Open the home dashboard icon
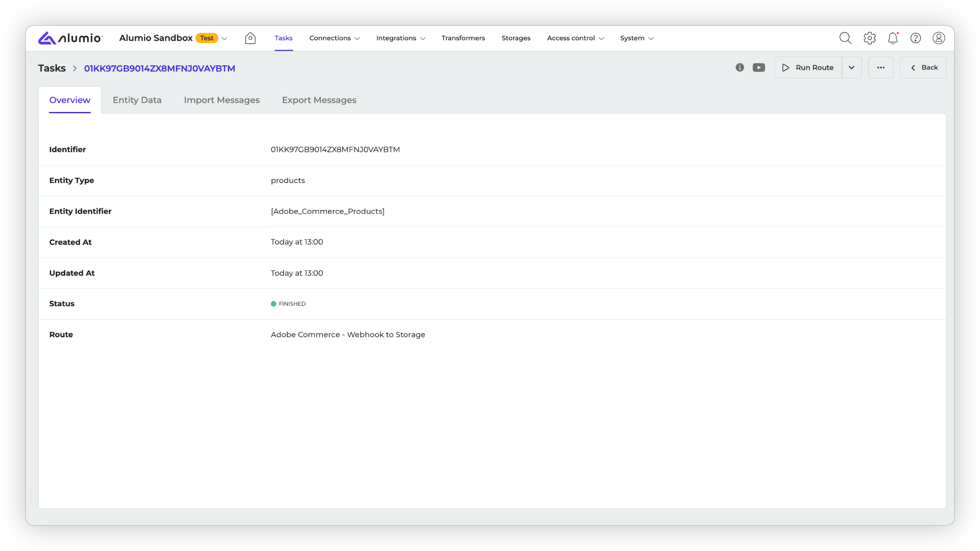 (x=250, y=38)
